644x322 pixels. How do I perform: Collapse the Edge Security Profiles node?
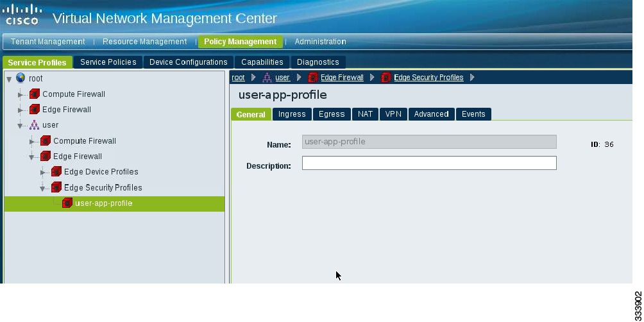click(x=42, y=189)
